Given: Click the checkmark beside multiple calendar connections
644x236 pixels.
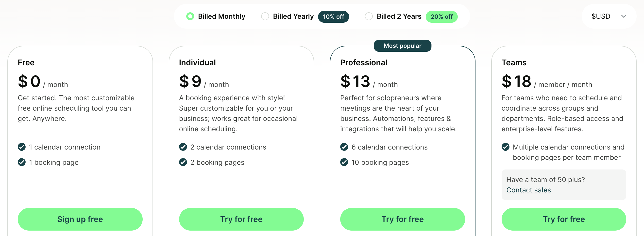Looking at the screenshot, I should pos(505,147).
